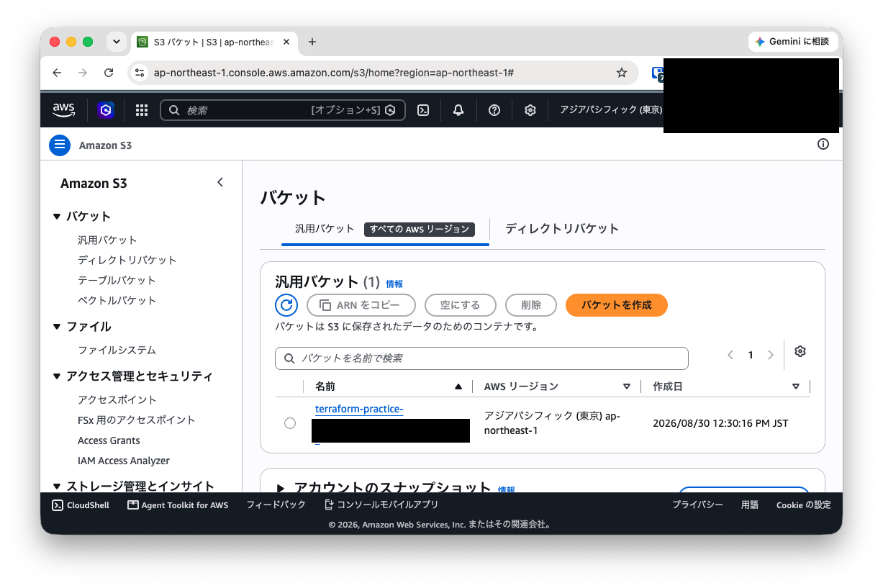The width and height of the screenshot is (883, 588).
Task: Open 情報 link beside 汎用バケット heading
Action: point(394,284)
